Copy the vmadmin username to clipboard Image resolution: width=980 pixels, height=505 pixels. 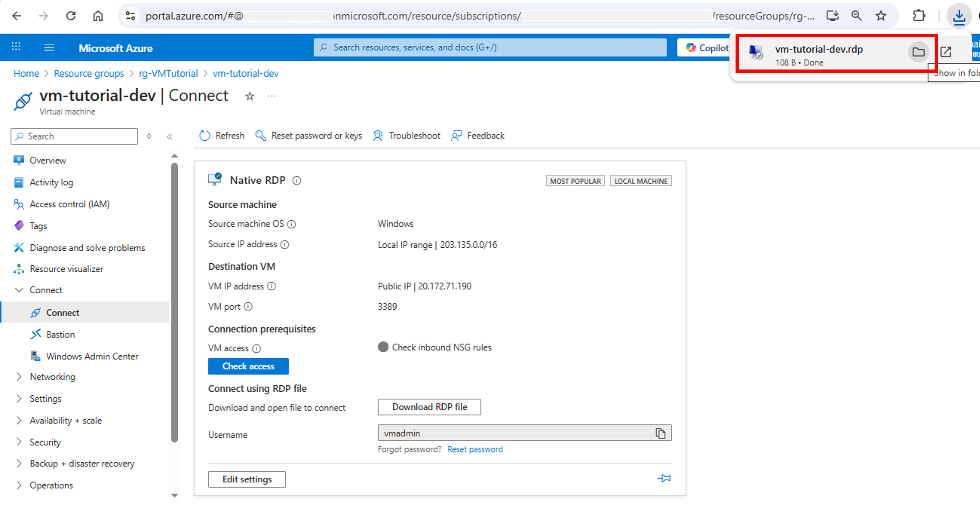(660, 433)
